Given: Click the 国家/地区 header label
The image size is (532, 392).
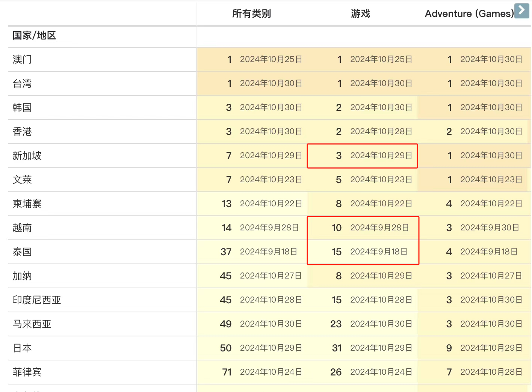Looking at the screenshot, I should coord(34,35).
